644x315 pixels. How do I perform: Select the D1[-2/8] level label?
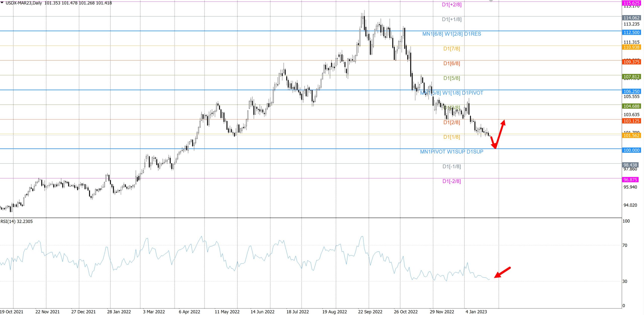coord(452,181)
